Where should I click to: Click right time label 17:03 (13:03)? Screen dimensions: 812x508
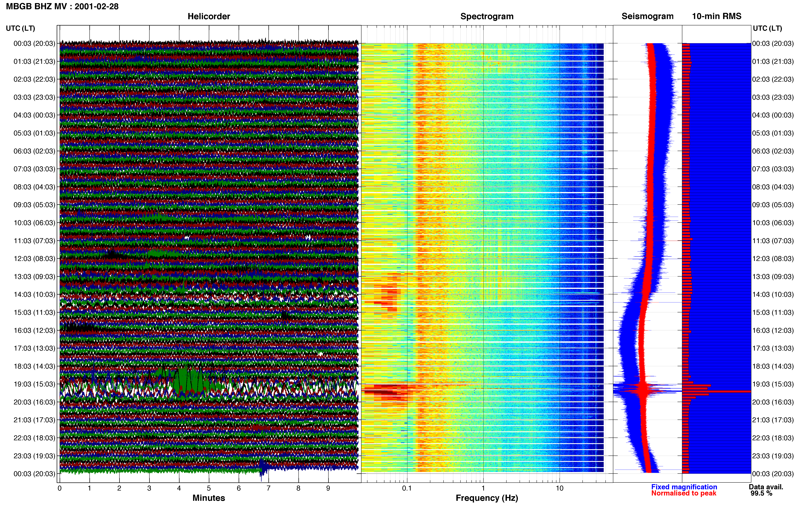point(773,348)
